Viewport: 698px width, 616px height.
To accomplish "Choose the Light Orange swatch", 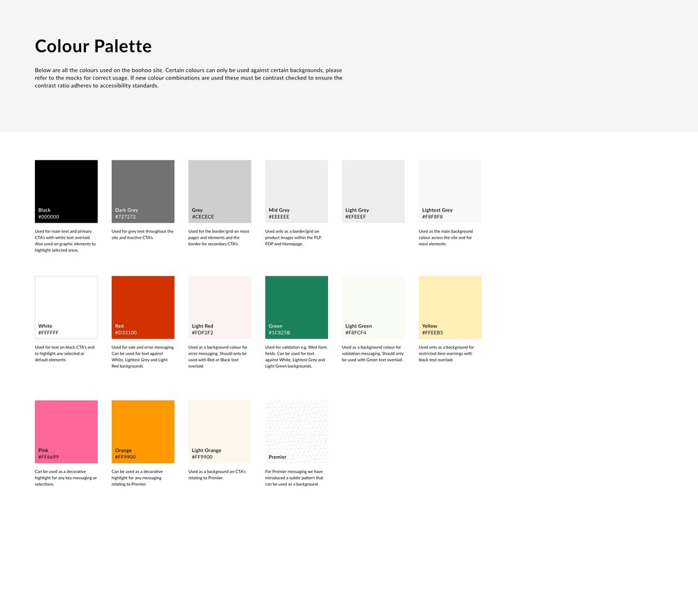I will tap(220, 432).
